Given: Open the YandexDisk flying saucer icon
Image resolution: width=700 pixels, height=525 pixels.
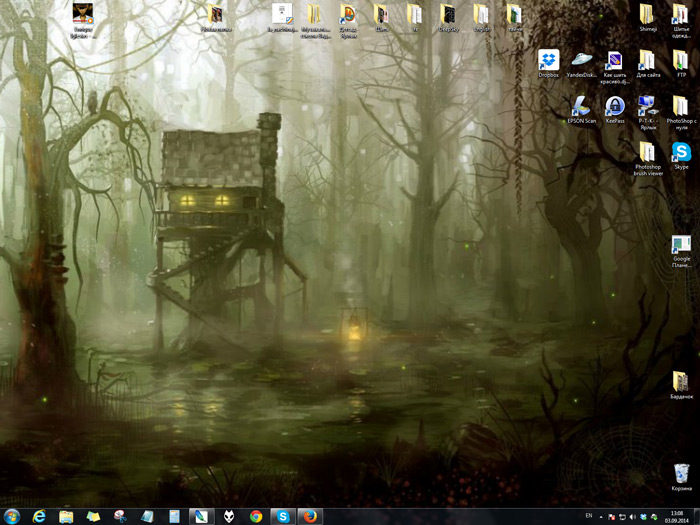Looking at the screenshot, I should click(x=581, y=63).
